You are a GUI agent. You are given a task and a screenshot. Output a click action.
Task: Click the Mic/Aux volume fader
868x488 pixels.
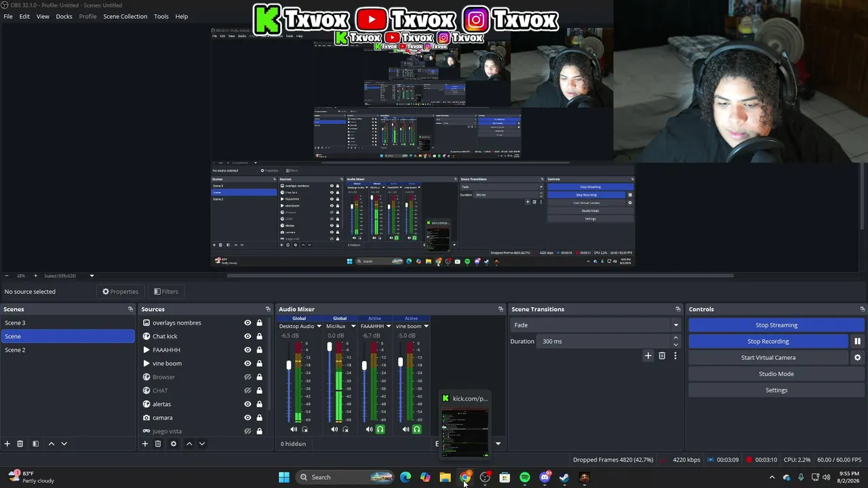(x=330, y=347)
